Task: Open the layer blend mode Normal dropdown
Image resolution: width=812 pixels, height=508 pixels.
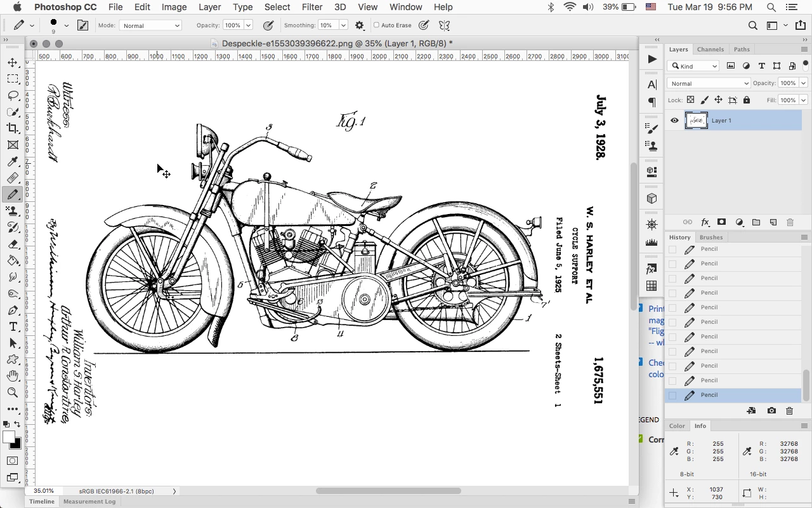Action: click(x=709, y=83)
